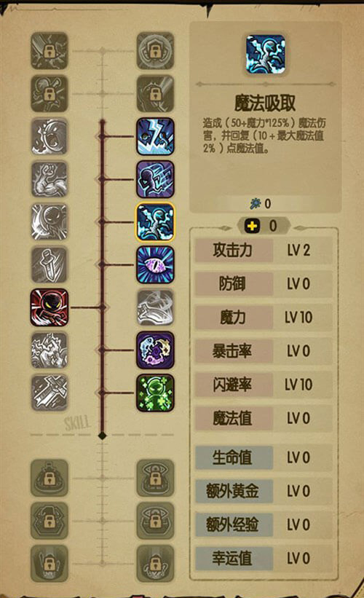Select the red hooded assassin skill icon
The image size is (364, 598).
(50, 307)
